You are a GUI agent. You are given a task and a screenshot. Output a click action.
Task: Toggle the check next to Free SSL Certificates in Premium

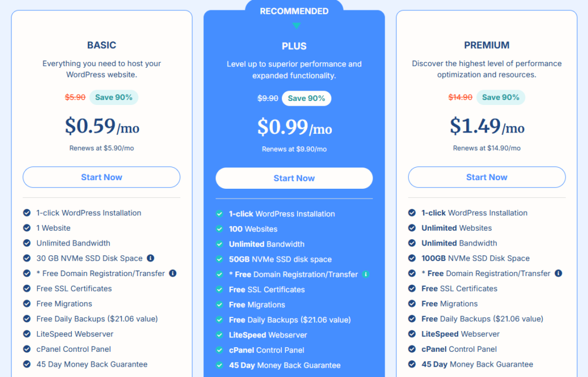click(412, 289)
